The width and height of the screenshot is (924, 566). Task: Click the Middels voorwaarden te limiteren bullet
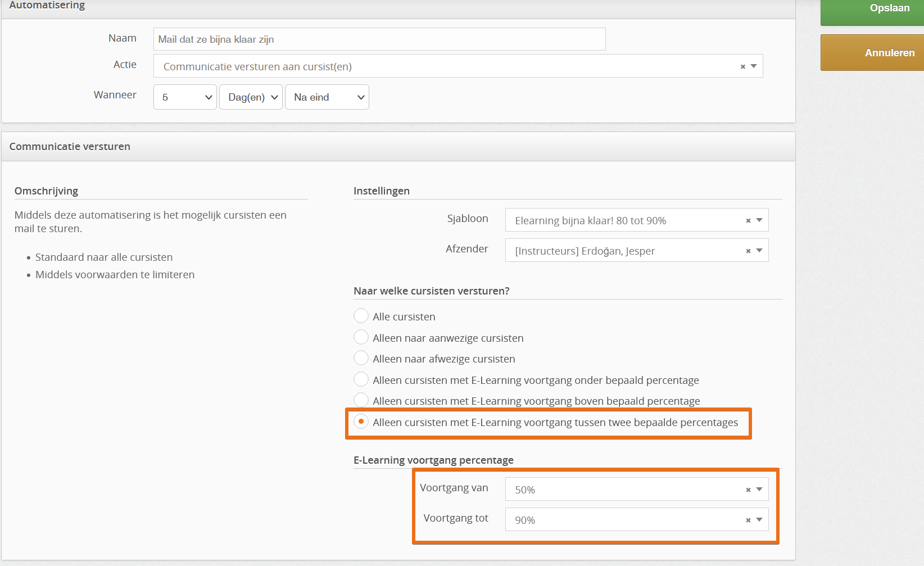115,274
